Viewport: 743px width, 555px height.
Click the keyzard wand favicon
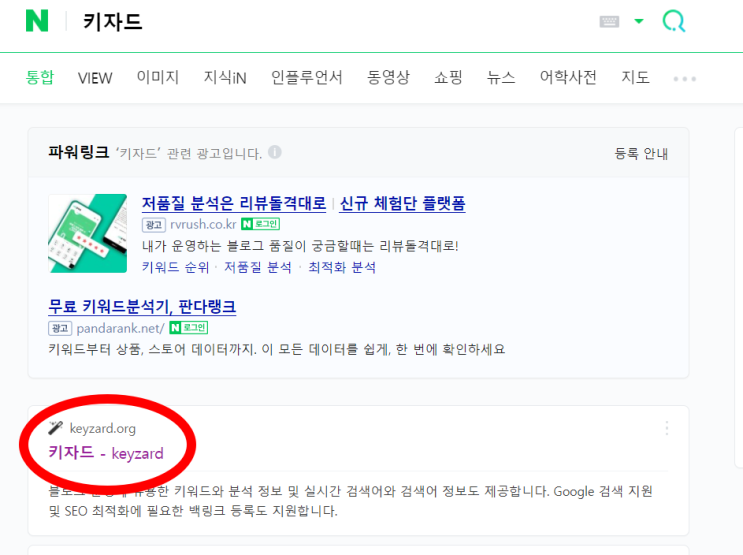[x=55, y=428]
